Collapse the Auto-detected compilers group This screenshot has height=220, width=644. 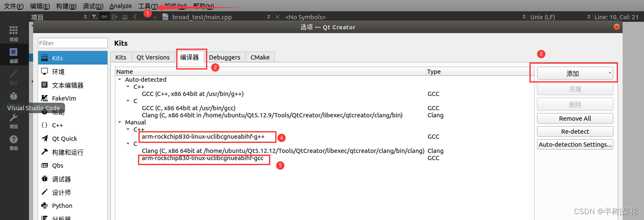120,80
